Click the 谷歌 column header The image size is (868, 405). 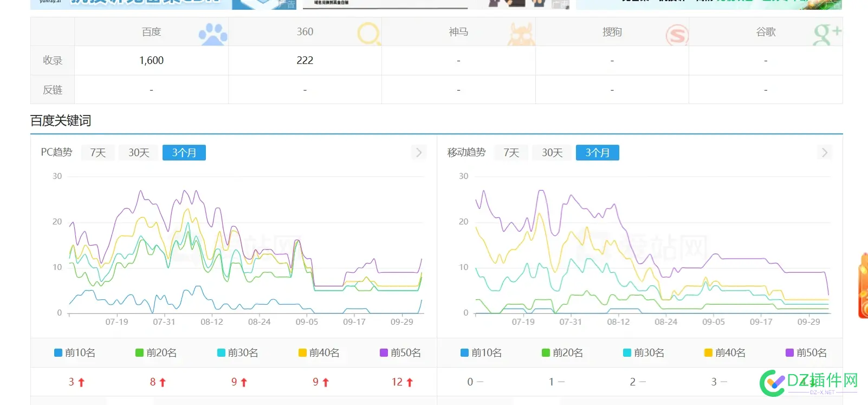pyautogui.click(x=766, y=32)
